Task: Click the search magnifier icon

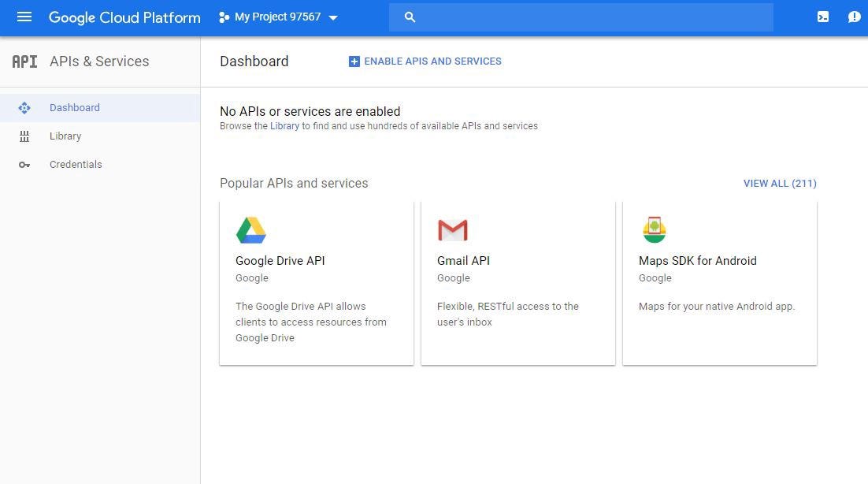Action: pos(410,17)
